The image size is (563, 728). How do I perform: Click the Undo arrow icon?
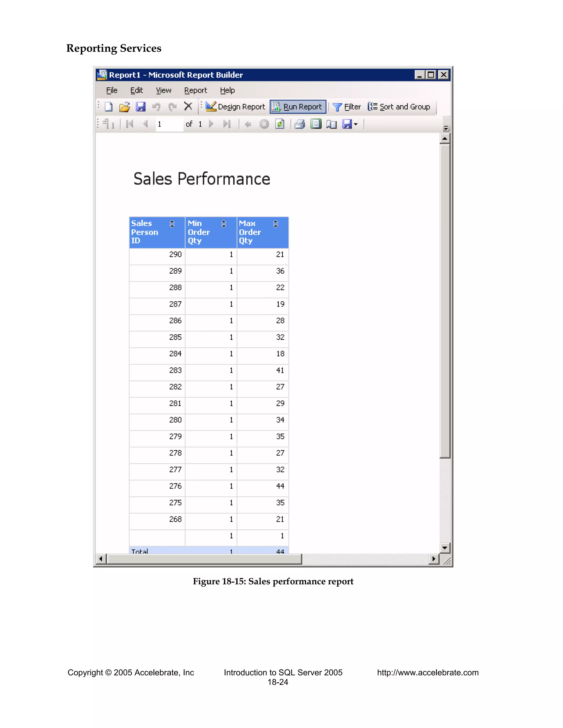point(156,107)
